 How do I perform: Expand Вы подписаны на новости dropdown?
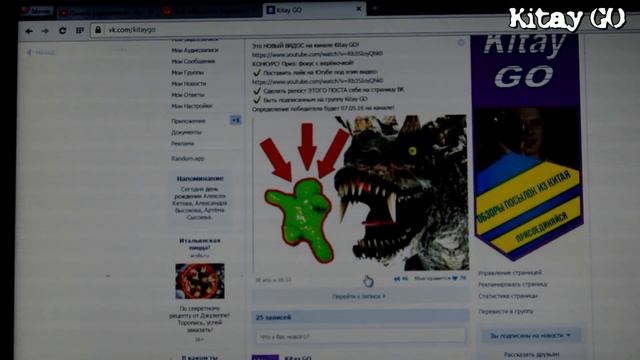tap(530, 336)
